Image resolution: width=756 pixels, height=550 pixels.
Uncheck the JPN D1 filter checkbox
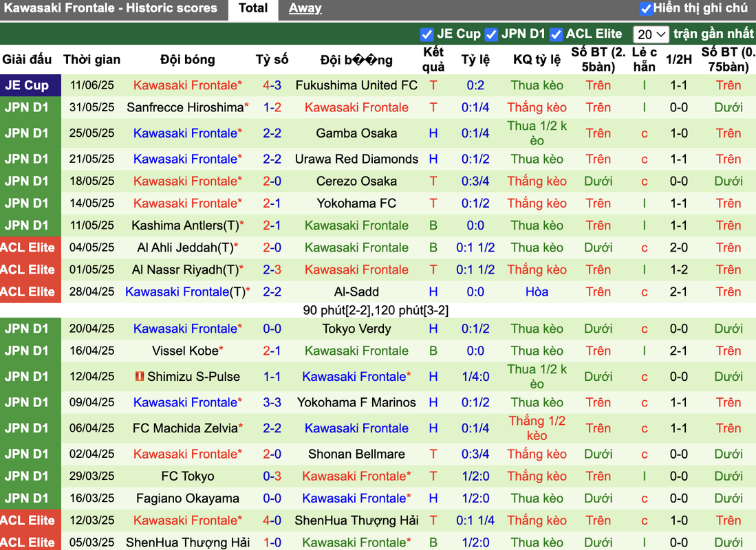[491, 34]
